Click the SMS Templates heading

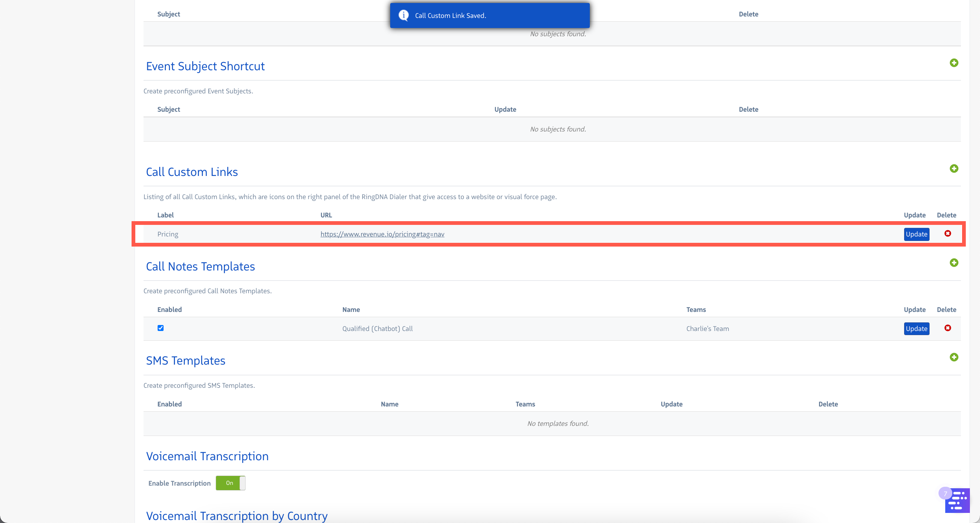[x=185, y=360]
